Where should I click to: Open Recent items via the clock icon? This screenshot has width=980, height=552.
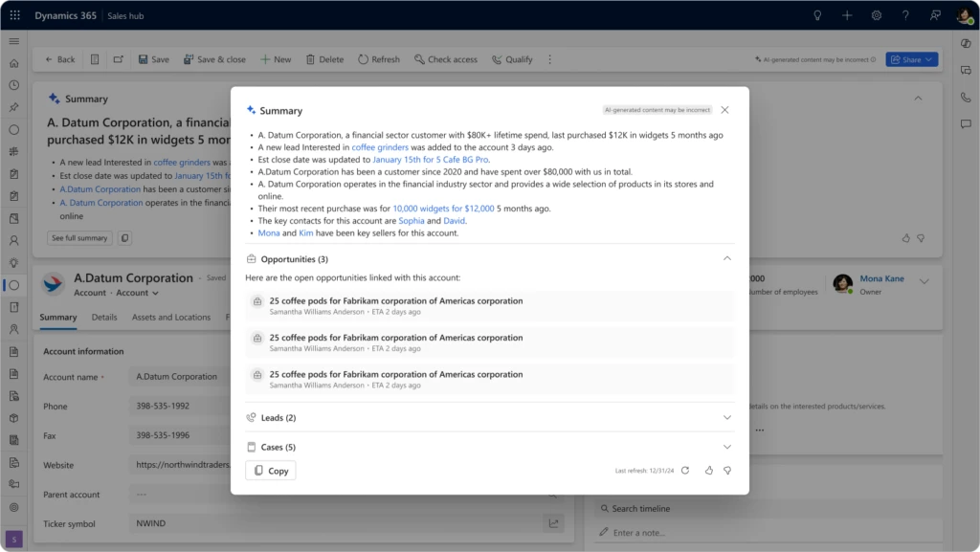[13, 82]
